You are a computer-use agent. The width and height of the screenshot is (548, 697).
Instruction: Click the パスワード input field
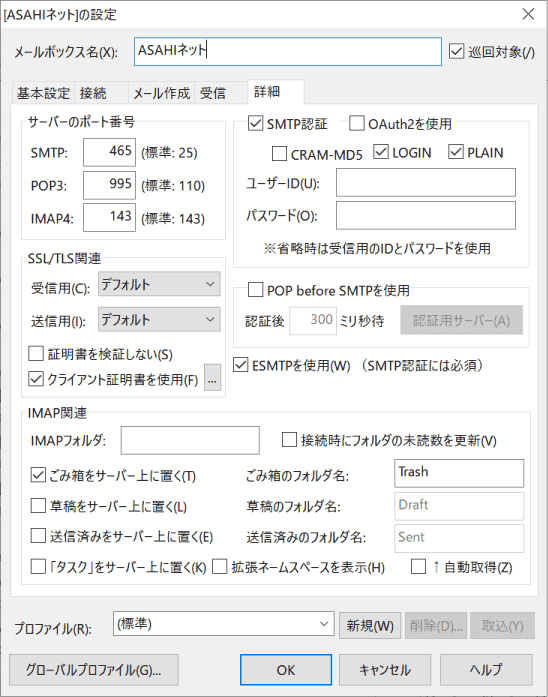click(x=426, y=216)
